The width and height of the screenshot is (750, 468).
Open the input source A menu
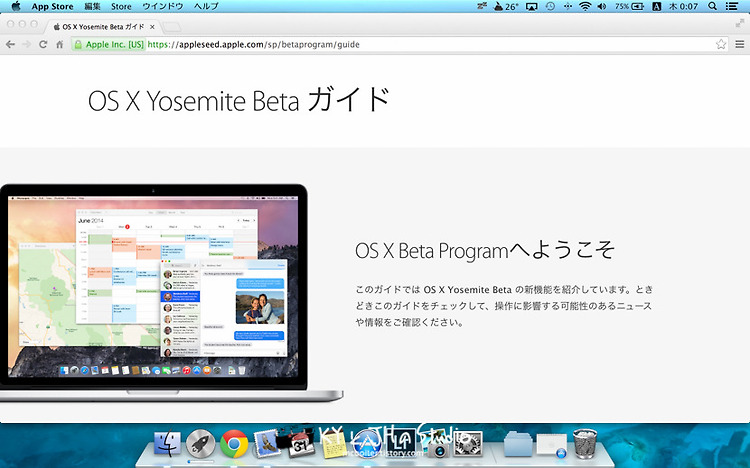(657, 6)
